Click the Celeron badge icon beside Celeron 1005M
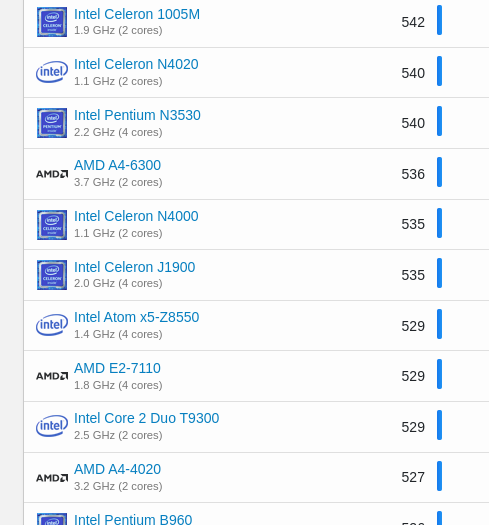 [x=52, y=22]
